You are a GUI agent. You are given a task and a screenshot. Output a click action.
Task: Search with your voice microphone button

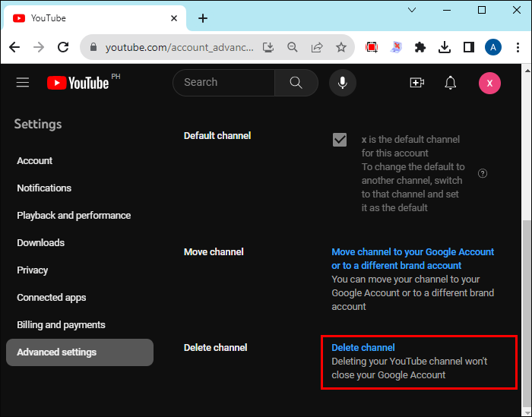click(x=343, y=82)
